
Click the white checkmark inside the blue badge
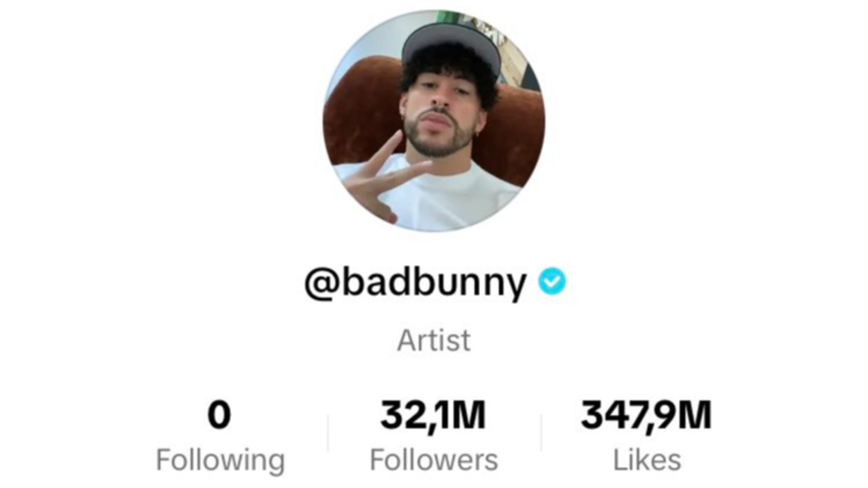tap(552, 282)
